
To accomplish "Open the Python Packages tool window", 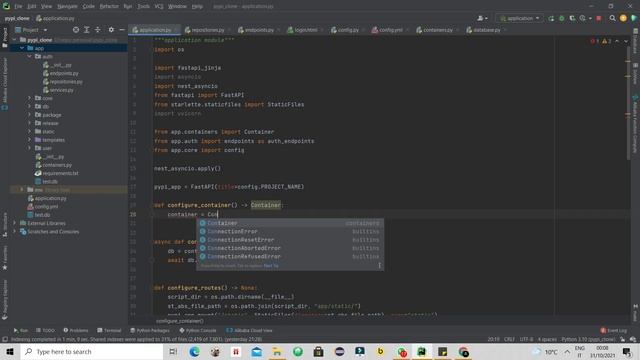I will (x=149, y=330).
